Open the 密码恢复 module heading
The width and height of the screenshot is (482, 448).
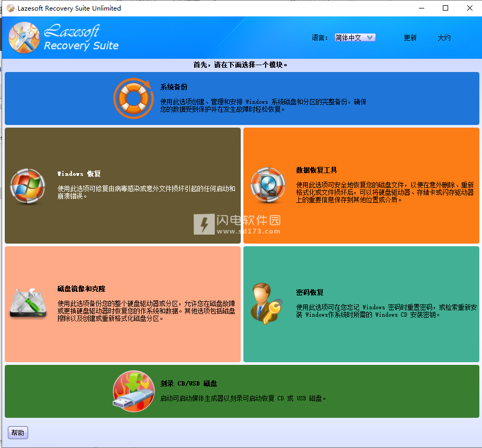click(310, 292)
